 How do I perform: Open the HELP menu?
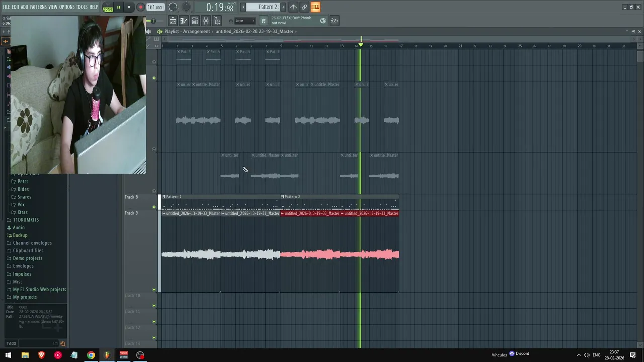pyautogui.click(x=94, y=7)
